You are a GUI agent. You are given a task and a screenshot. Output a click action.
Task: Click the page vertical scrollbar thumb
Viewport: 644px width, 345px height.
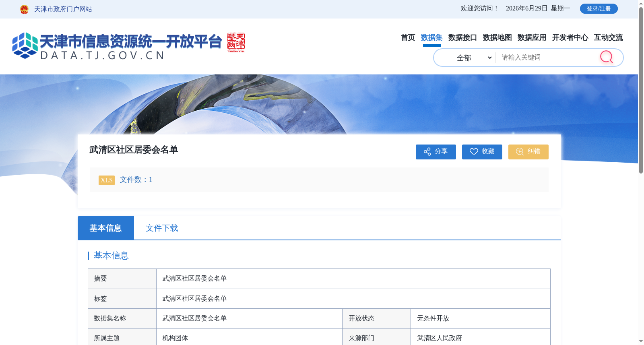click(x=641, y=90)
